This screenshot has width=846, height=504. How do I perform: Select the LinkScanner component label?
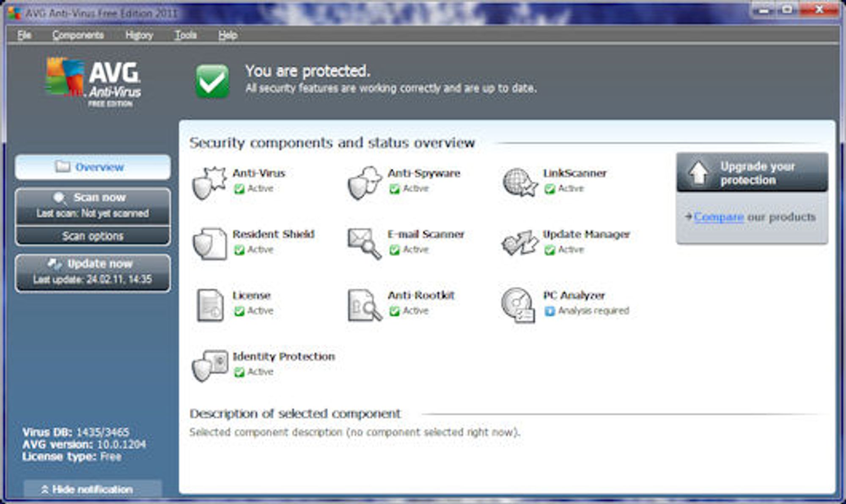[574, 173]
